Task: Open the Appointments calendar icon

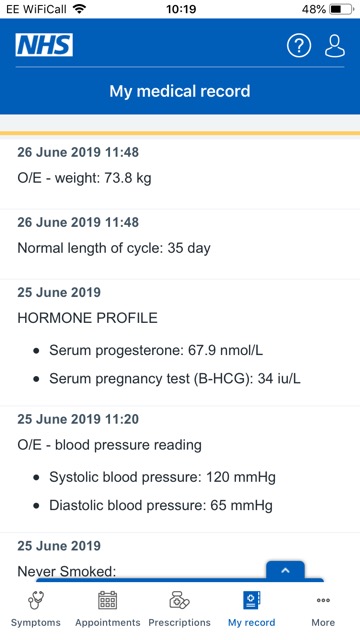Action: tap(107, 600)
